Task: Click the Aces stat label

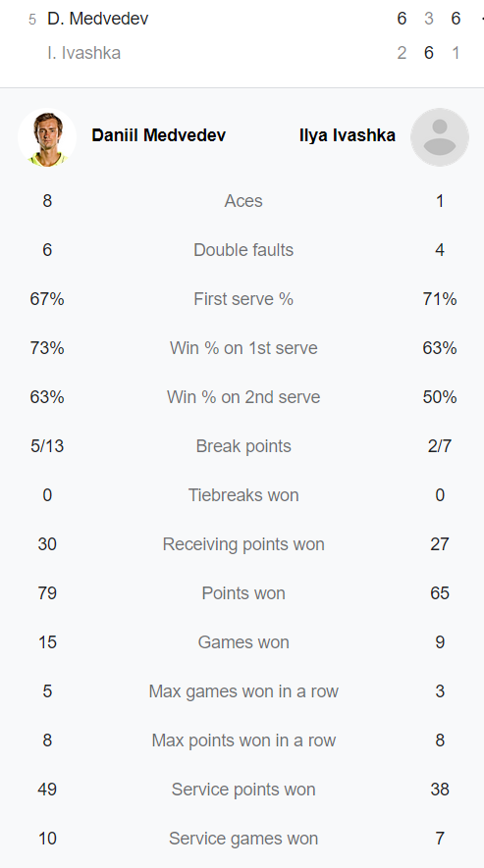Action: point(243,200)
